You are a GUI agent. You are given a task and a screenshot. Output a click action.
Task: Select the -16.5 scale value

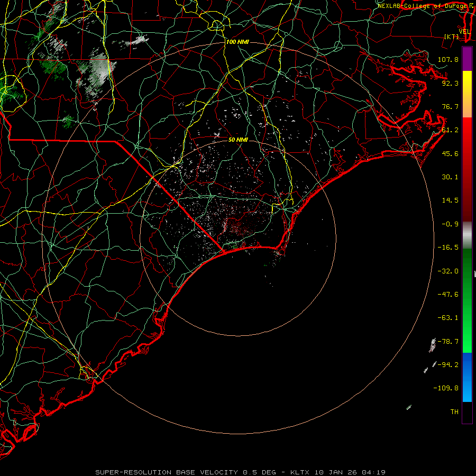click(x=448, y=248)
